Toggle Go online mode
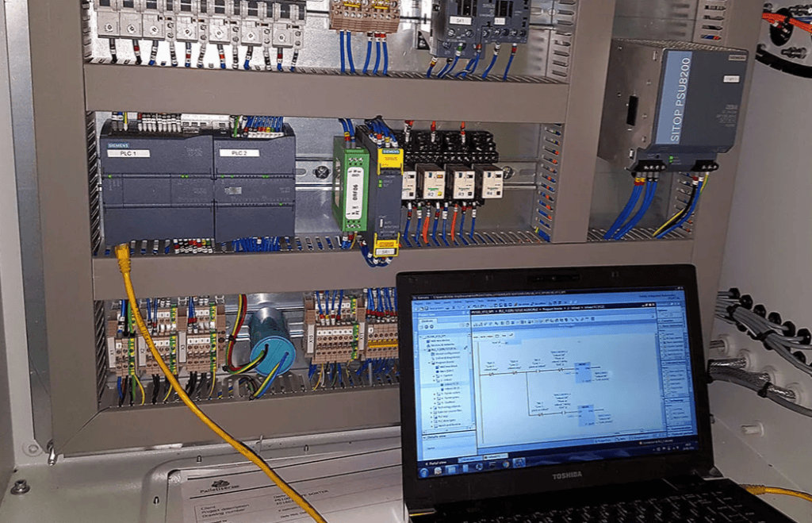 click(x=526, y=305)
